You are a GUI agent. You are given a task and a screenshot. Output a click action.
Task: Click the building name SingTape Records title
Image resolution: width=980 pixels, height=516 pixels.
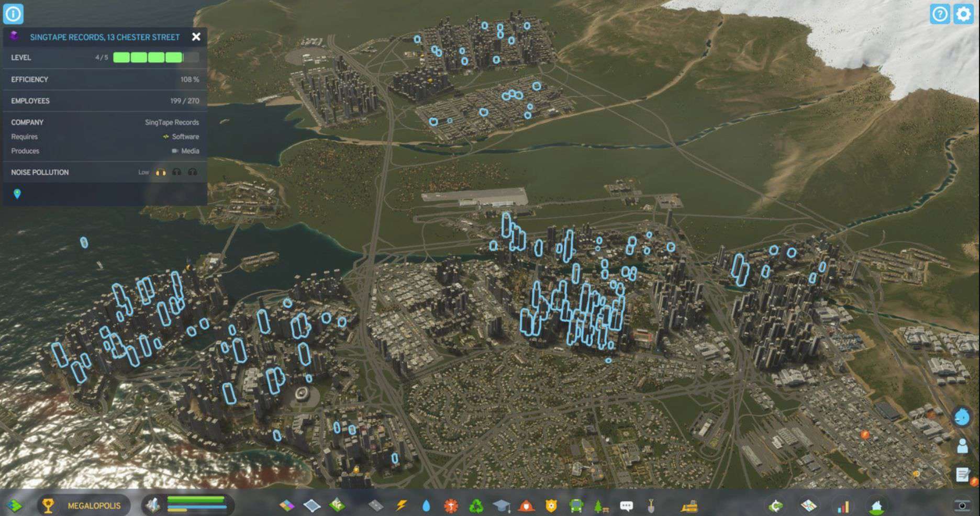pyautogui.click(x=105, y=37)
